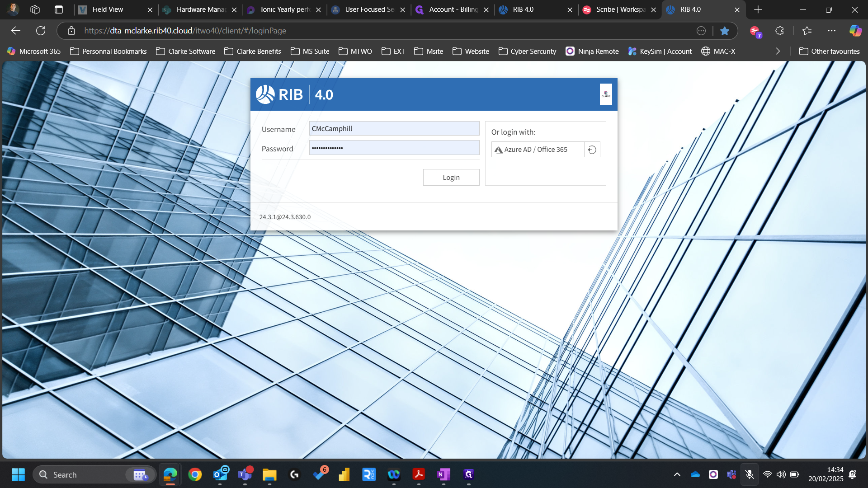This screenshot has height=488, width=868.
Task: Open Microsoft Teams from the taskbar
Action: (x=245, y=474)
